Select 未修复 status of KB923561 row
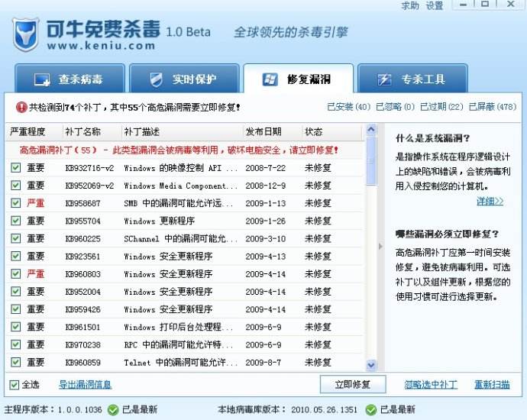Screen dimensions: 527x420 tap(318, 257)
